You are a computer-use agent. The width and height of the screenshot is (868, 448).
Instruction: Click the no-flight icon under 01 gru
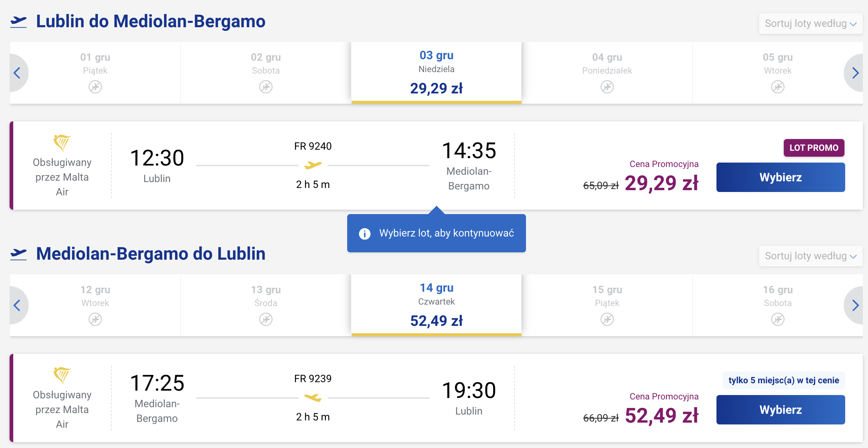tap(95, 87)
